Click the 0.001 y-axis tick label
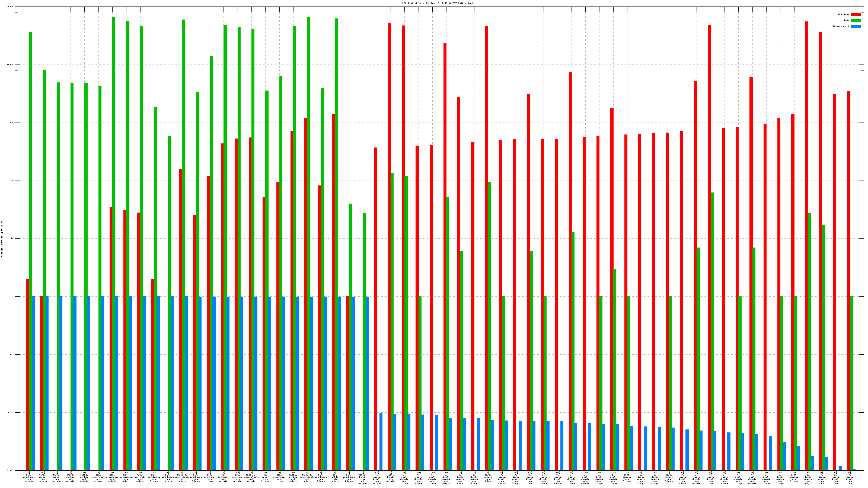Screen dimensions: 868x488 click(9, 470)
